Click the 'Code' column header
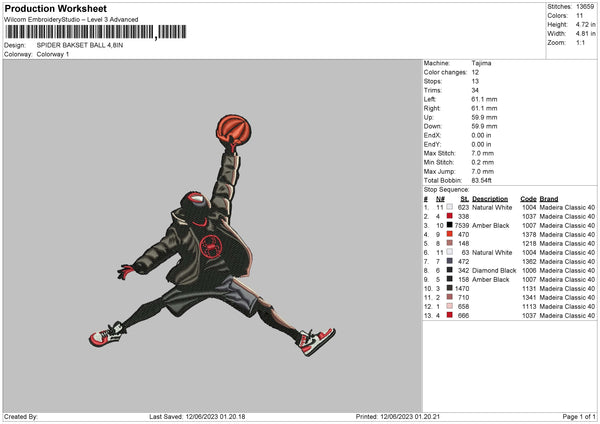Image resolution: width=600 pixels, height=424 pixels. click(x=528, y=199)
